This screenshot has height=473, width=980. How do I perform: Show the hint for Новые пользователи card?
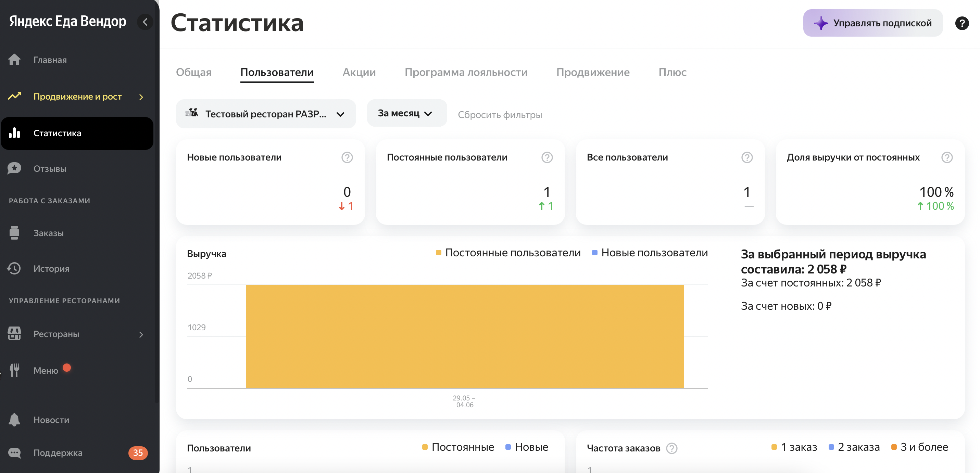347,157
